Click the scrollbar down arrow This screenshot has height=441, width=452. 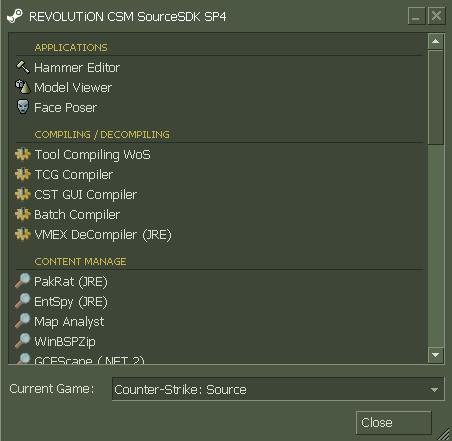click(x=435, y=355)
